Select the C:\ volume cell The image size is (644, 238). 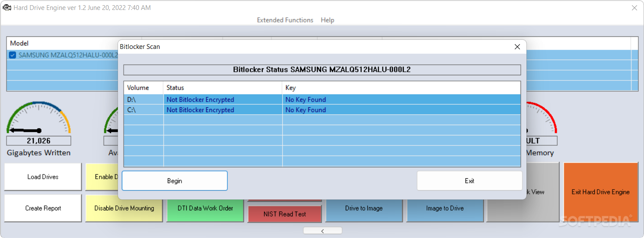pos(143,110)
